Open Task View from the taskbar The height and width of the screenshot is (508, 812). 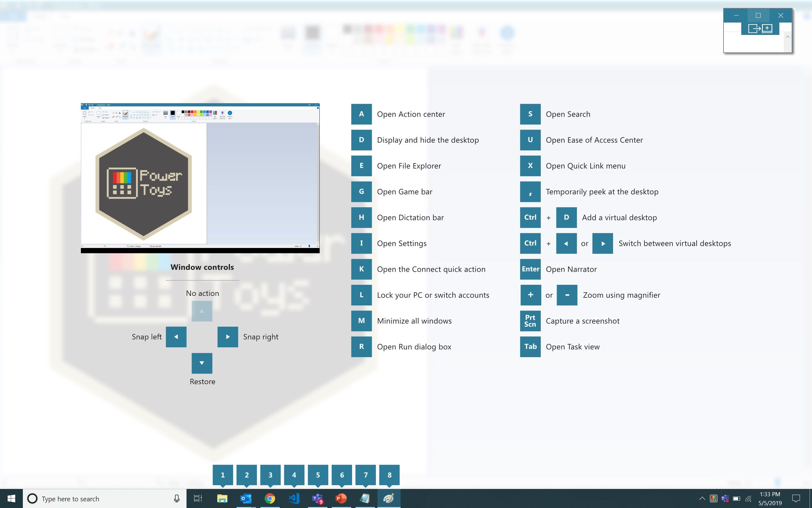(198, 498)
